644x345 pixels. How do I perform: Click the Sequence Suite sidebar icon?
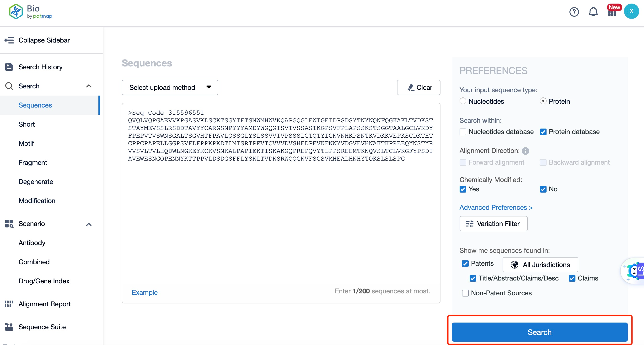click(9, 327)
